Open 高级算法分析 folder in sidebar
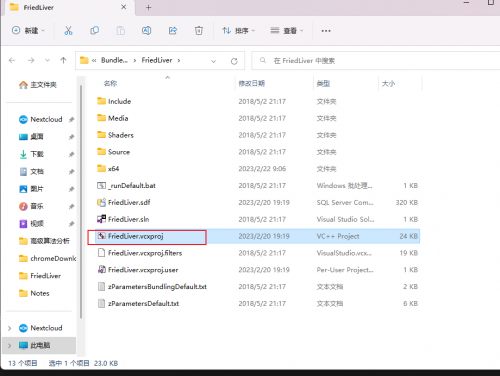The width and height of the screenshot is (500, 376). click(x=44, y=241)
